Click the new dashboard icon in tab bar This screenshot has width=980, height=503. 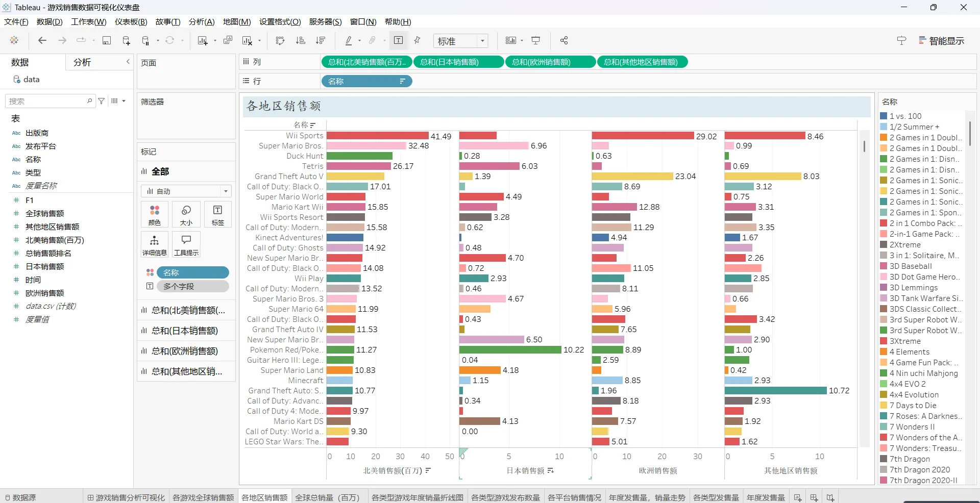click(x=814, y=497)
